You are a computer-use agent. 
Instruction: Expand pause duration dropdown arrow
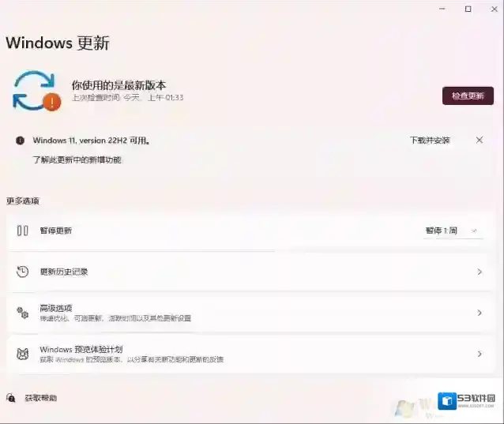[x=475, y=231]
